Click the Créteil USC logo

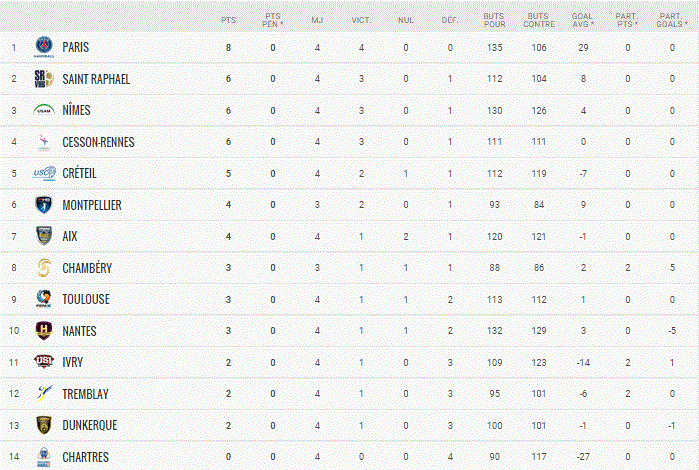(44, 173)
